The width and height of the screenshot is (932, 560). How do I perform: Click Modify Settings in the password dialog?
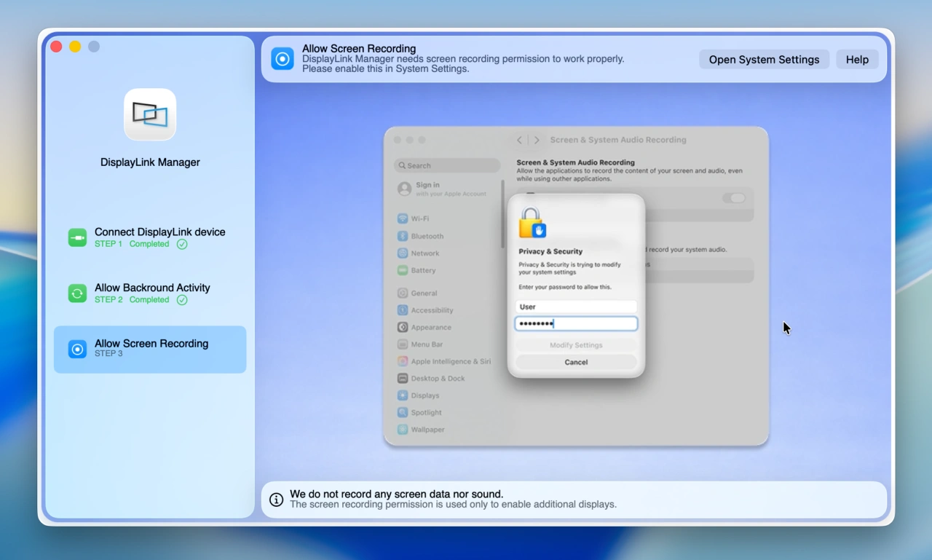[576, 345]
